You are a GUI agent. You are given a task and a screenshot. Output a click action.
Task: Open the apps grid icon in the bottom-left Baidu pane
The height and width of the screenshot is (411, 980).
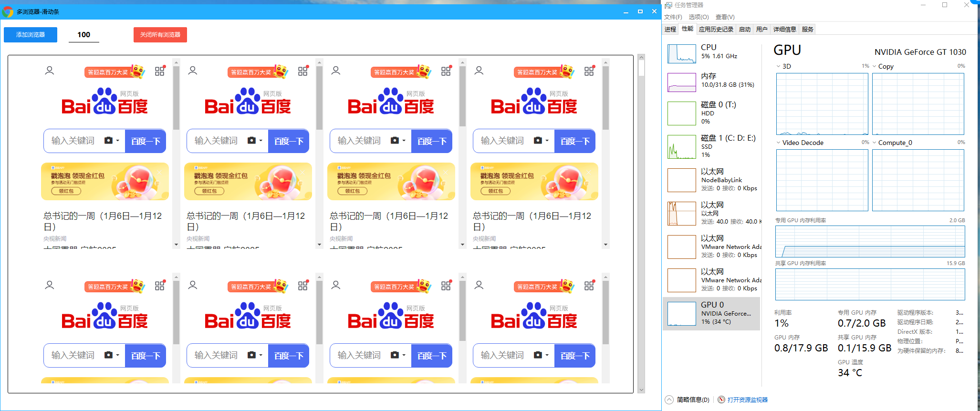click(x=160, y=285)
